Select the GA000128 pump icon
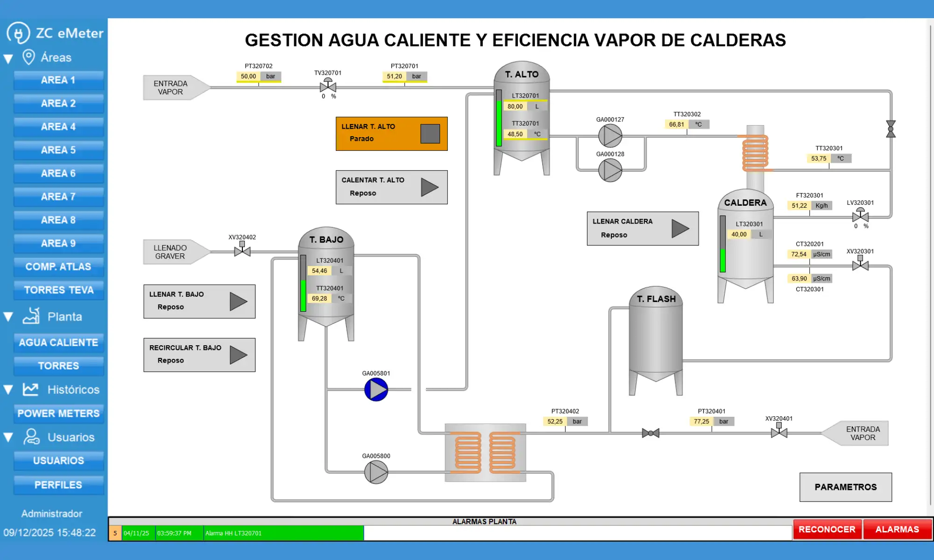Image resolution: width=934 pixels, height=560 pixels. tap(610, 170)
